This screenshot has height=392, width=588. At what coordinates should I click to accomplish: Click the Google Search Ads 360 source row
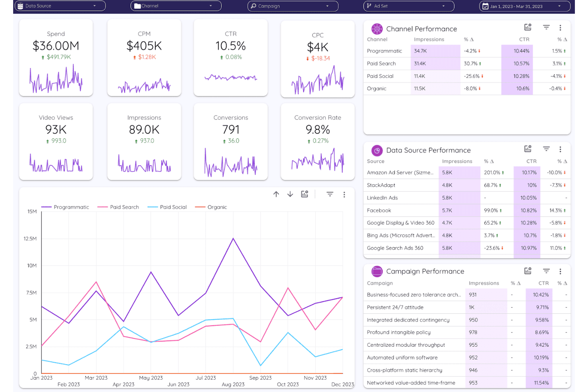click(467, 248)
